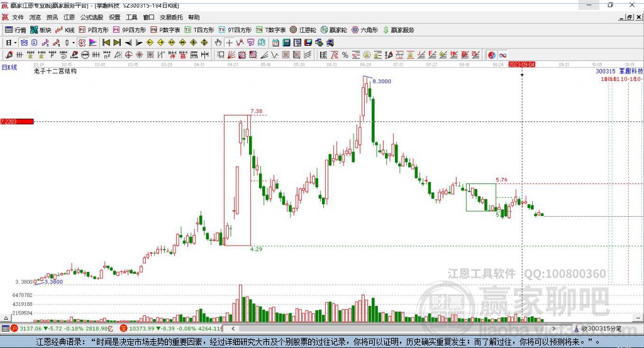
Task: Click the yin-yang circle icon
Action: point(492,55)
